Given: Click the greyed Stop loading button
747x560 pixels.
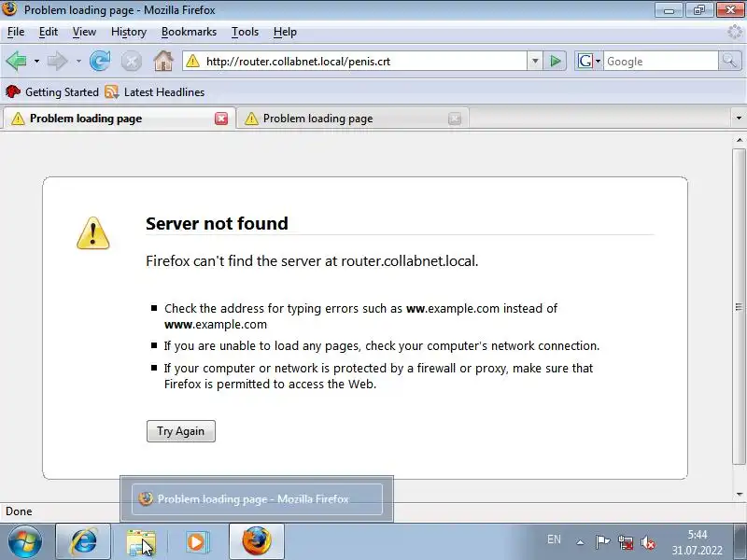Looking at the screenshot, I should [132, 62].
